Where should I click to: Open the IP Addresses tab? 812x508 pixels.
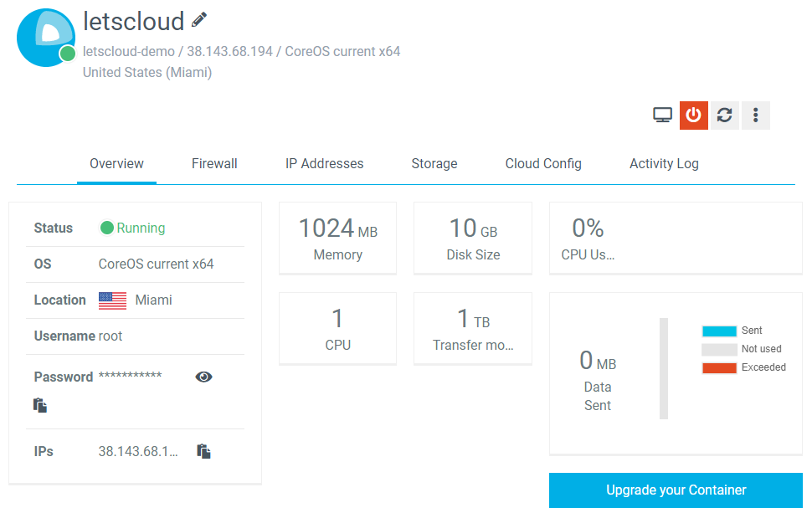click(324, 164)
